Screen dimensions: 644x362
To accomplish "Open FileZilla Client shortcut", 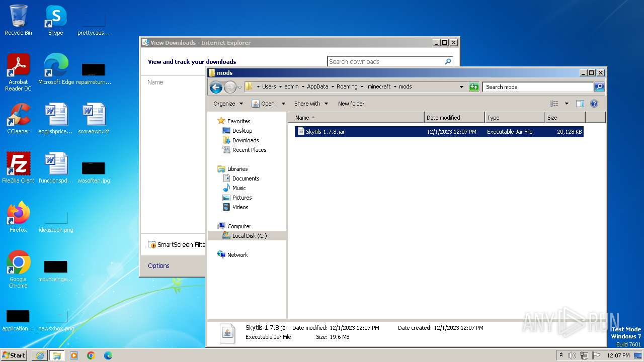I will click(18, 168).
